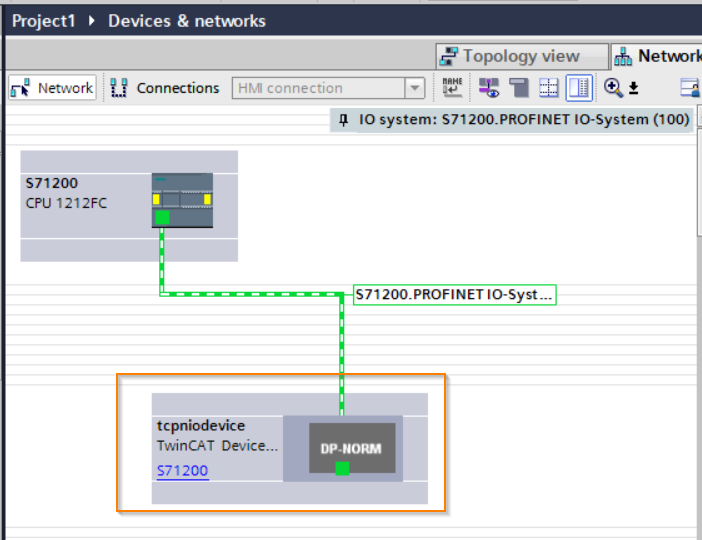Click the snap to grid icon

pyautogui.click(x=548, y=87)
